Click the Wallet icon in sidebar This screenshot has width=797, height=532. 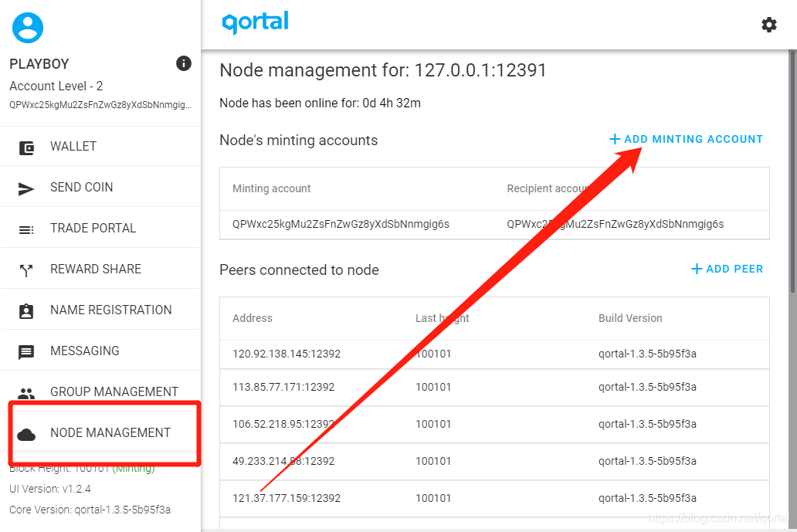26,147
